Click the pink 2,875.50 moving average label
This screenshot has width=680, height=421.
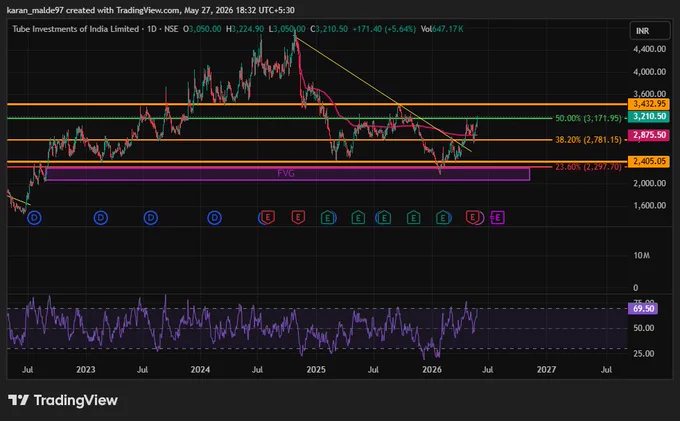pos(649,135)
